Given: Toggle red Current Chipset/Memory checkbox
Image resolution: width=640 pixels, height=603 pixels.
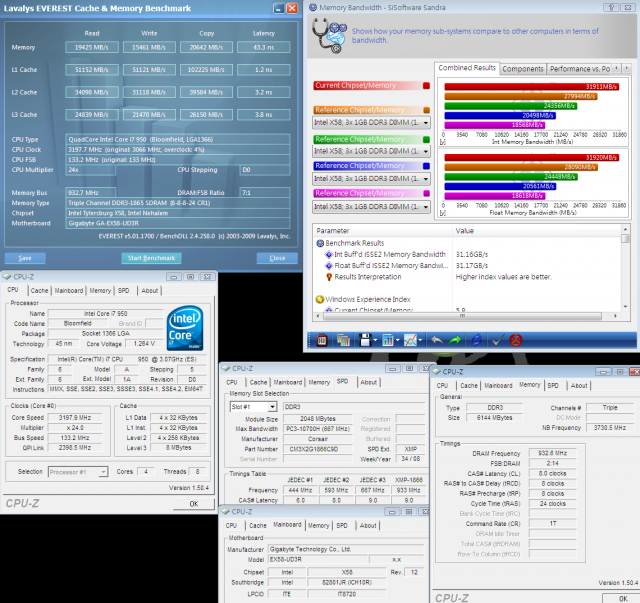Looking at the screenshot, I should point(426,85).
